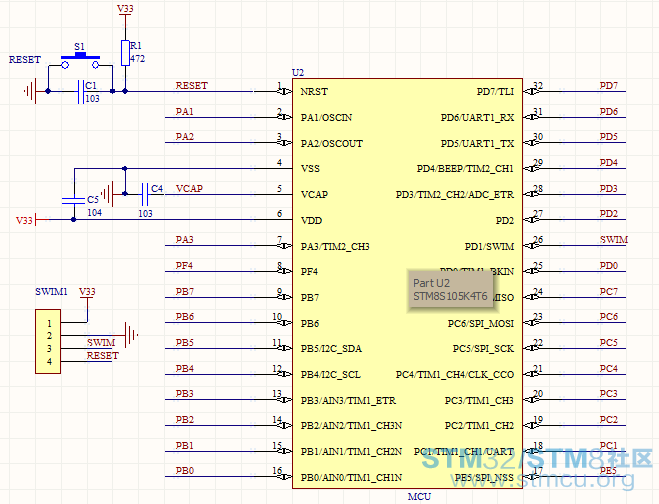
Task: Select the MCU text below the chip
Action: pos(419,496)
